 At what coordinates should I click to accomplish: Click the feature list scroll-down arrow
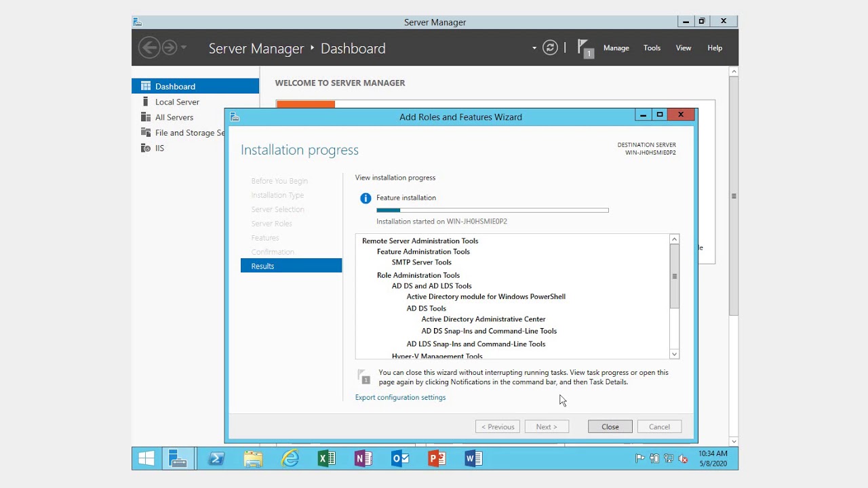(674, 354)
